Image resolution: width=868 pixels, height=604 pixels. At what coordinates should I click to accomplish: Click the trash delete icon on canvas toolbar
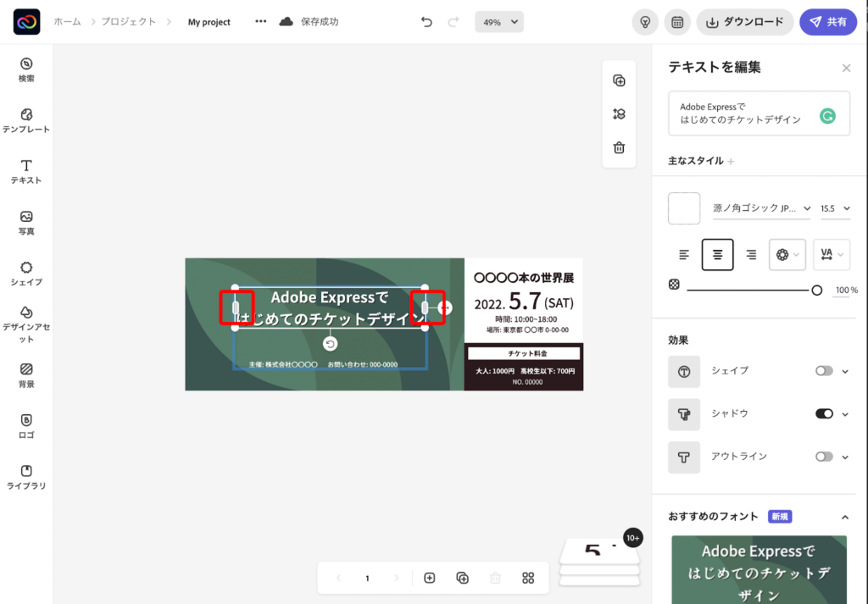(619, 147)
